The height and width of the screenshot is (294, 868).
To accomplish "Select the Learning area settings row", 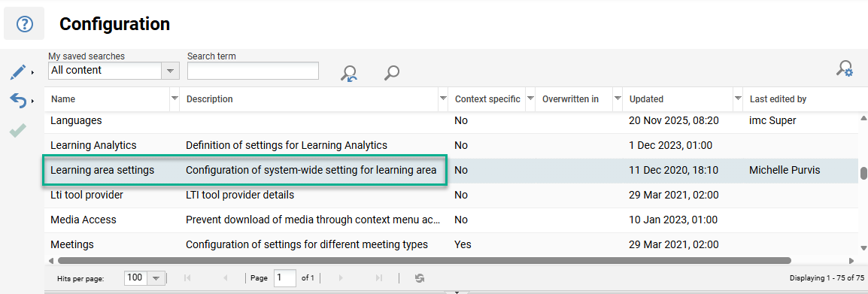I will pyautogui.click(x=451, y=170).
